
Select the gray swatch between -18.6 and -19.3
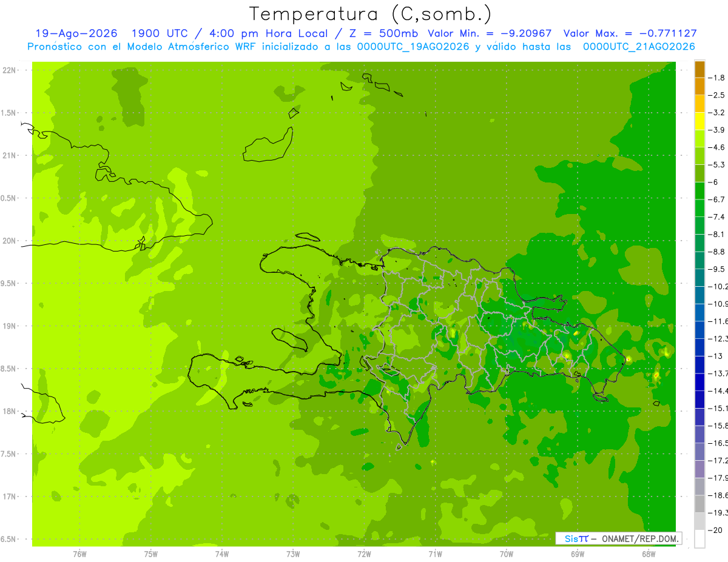(699, 504)
